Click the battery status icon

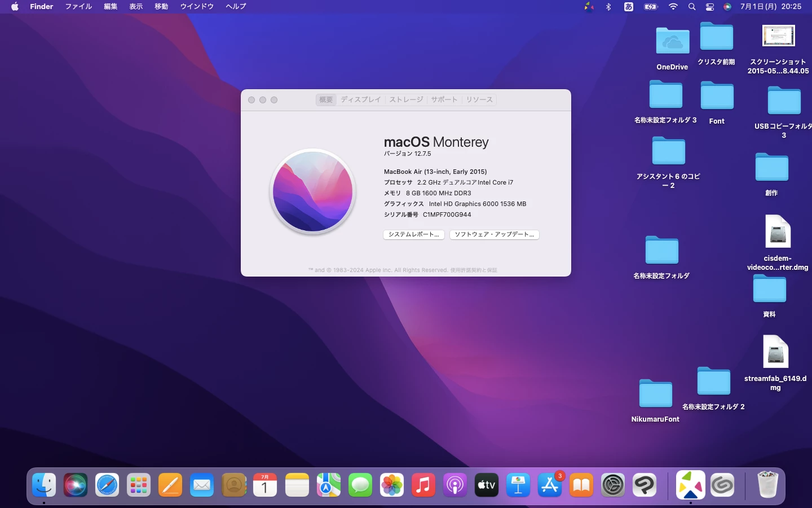[x=651, y=7]
